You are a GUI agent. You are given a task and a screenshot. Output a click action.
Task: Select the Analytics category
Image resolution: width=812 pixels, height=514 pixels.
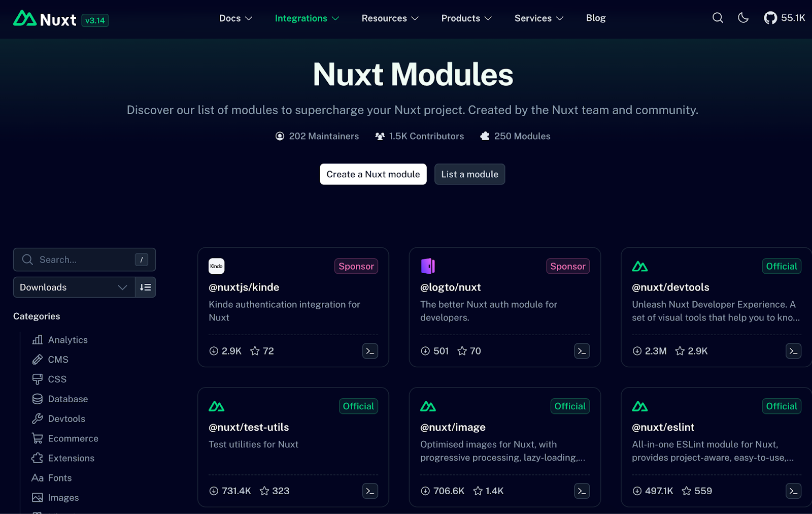click(59, 340)
